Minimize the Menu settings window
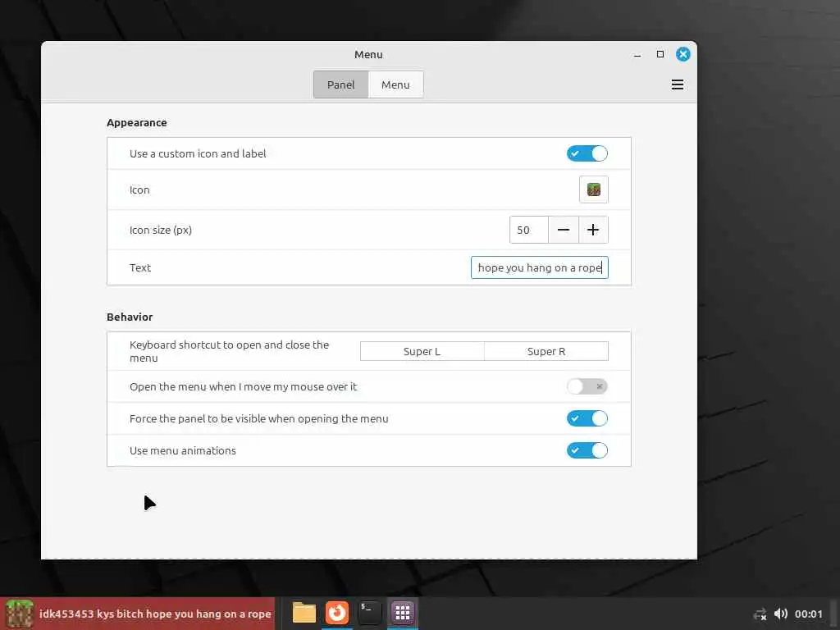 [x=637, y=55]
